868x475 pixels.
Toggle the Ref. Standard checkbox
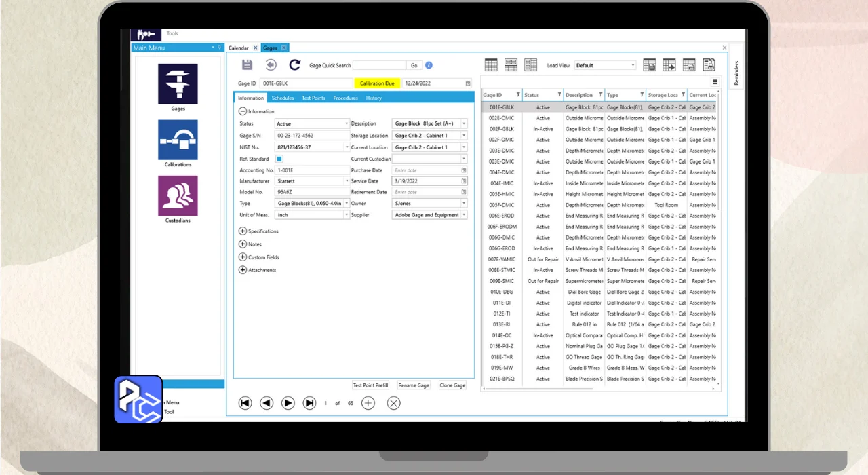[279, 159]
